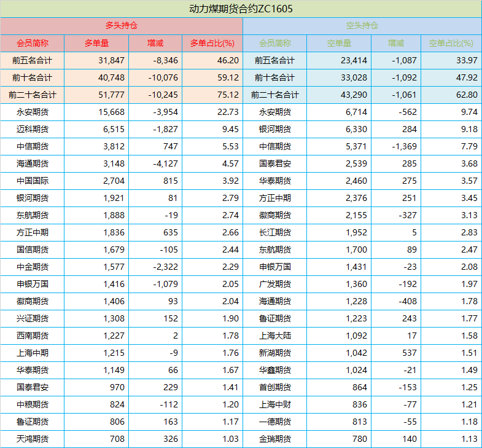Select 迈科期货 in long list
The width and height of the screenshot is (482, 448).
33,129
